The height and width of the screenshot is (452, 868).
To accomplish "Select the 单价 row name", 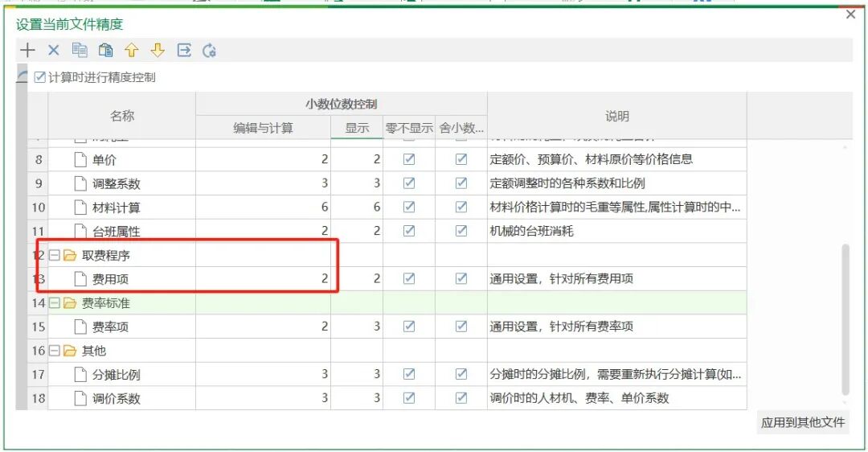I will [x=104, y=160].
